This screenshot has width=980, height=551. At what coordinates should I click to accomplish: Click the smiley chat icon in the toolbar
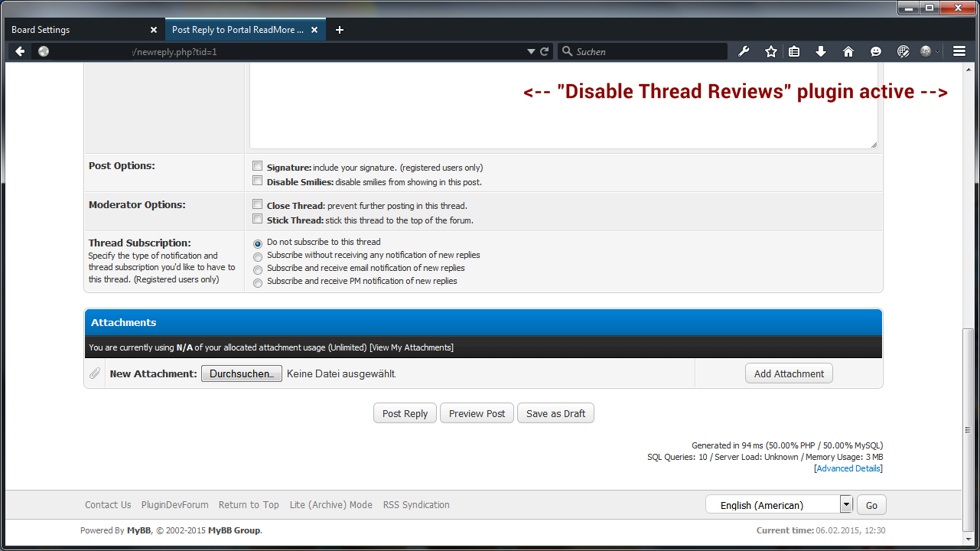coord(876,51)
